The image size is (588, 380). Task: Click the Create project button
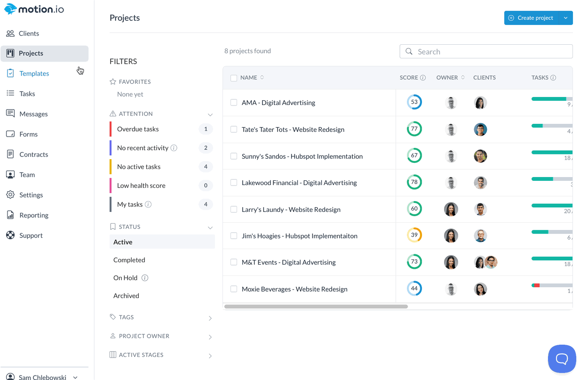pos(531,18)
